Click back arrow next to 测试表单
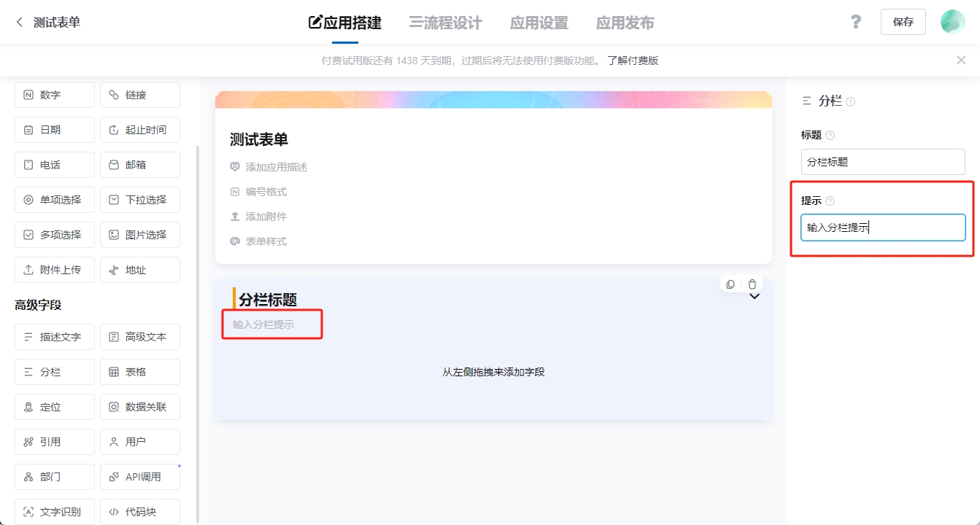 tap(20, 23)
